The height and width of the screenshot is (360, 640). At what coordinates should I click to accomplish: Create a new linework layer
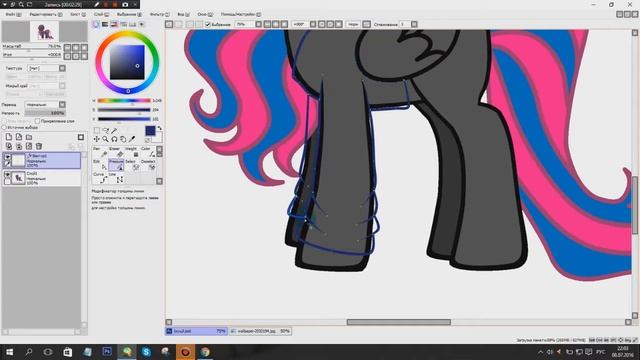19,137
